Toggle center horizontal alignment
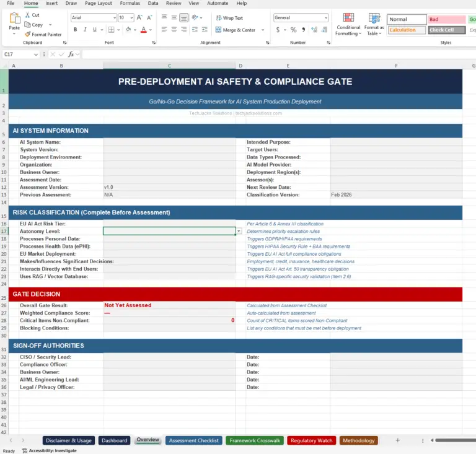 (174, 30)
